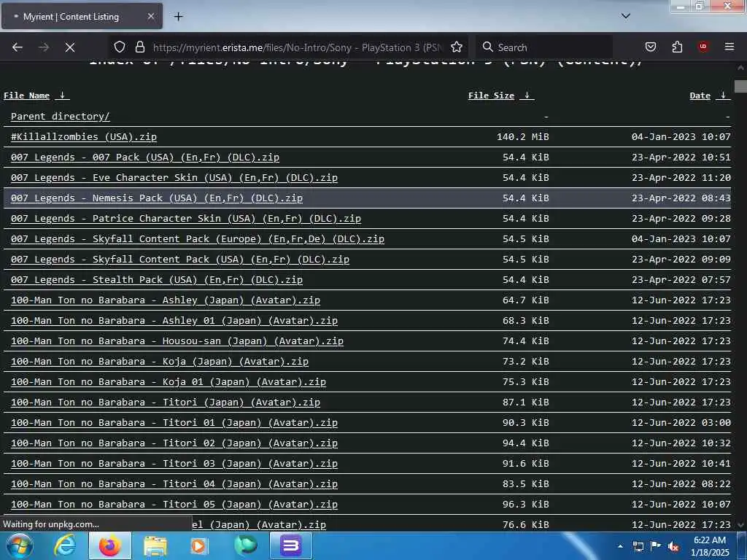747x560 pixels.
Task: Open 007 Legends Patrice Character Skin zip
Action: click(186, 219)
